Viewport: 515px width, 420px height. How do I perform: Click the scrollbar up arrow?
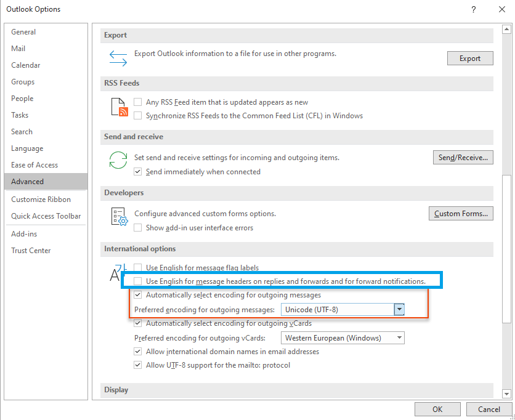click(506, 30)
